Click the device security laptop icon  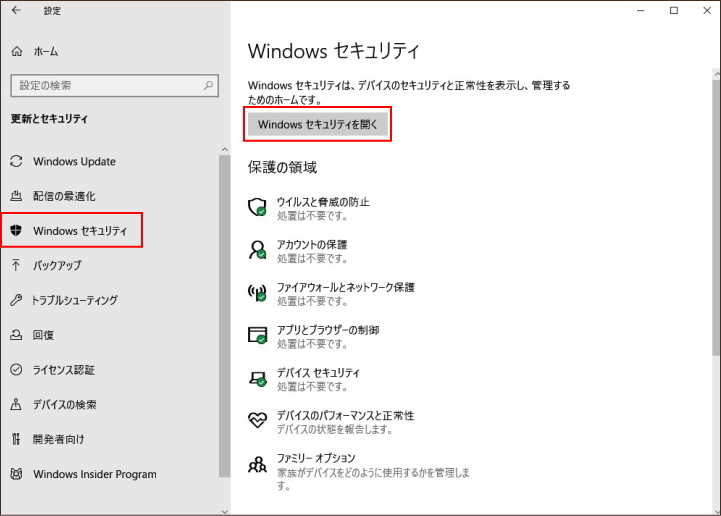coord(258,378)
